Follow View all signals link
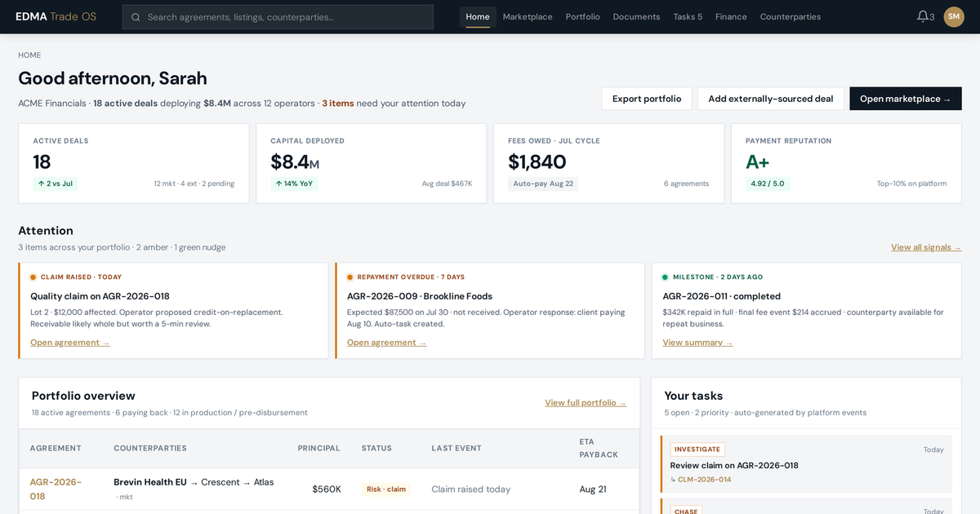Image resolution: width=980 pixels, height=514 pixels. (x=926, y=247)
